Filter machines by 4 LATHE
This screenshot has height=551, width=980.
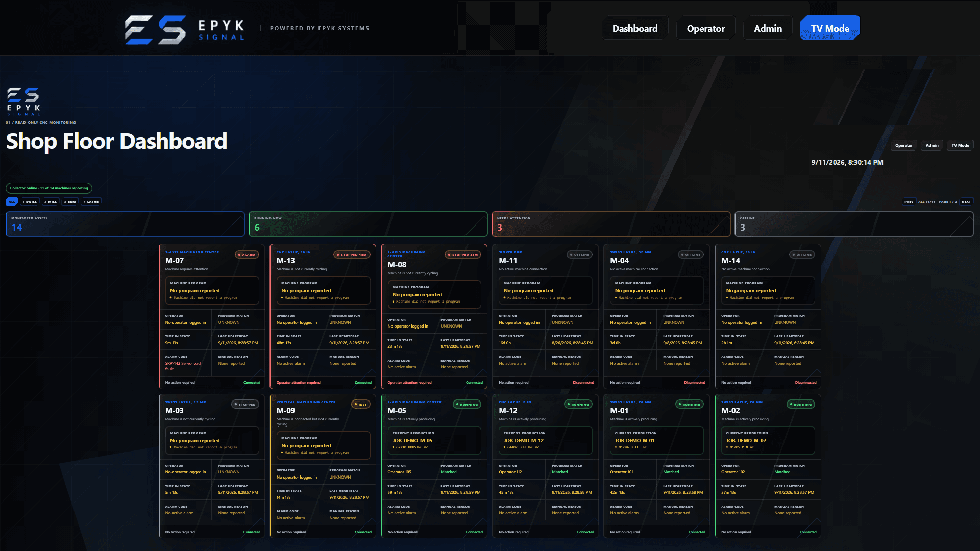click(x=91, y=202)
